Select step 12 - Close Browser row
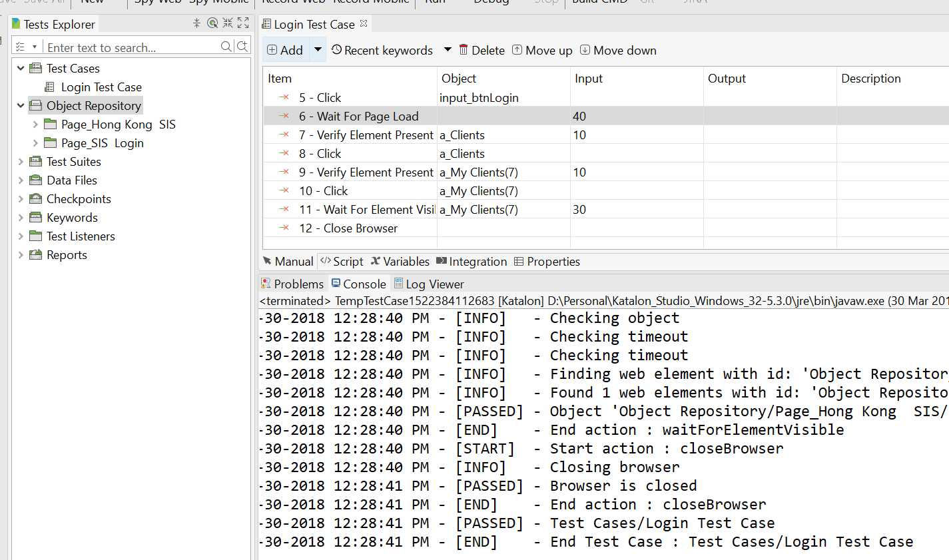 click(606, 228)
